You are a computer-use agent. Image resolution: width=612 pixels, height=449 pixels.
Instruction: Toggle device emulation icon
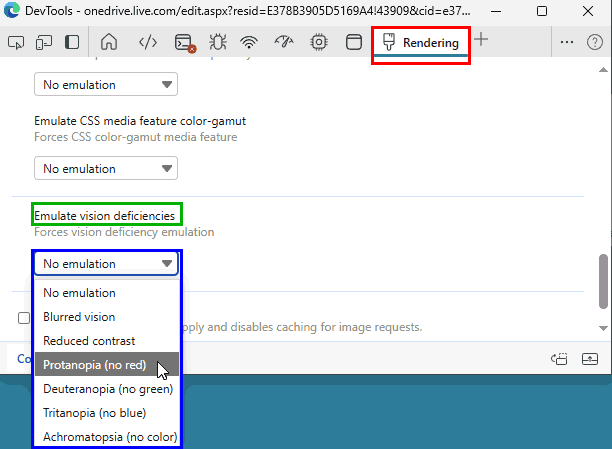coord(44,42)
